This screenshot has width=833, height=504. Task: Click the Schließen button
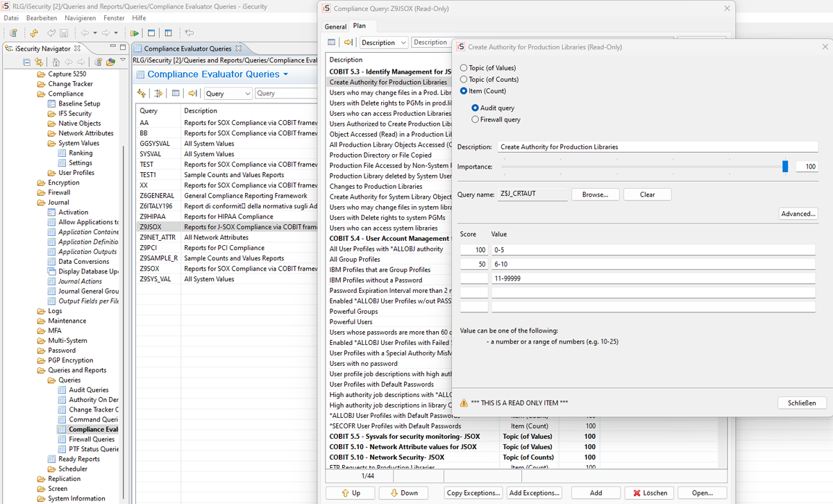802,403
